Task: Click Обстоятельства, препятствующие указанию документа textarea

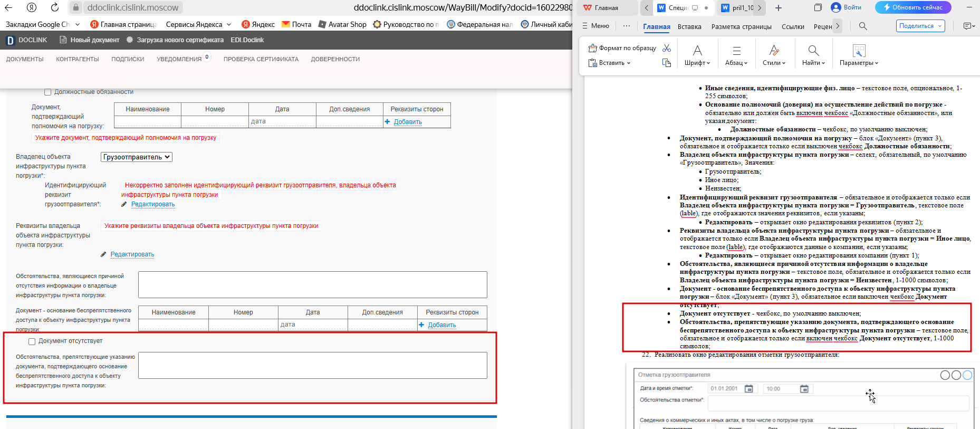Action: point(313,365)
